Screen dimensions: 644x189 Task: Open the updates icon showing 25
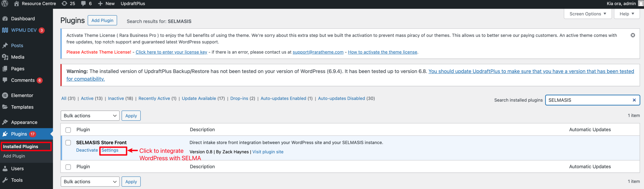pos(65,4)
